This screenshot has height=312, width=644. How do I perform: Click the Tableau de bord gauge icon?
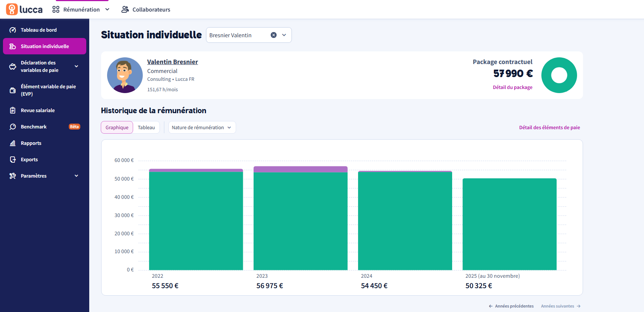(13, 30)
